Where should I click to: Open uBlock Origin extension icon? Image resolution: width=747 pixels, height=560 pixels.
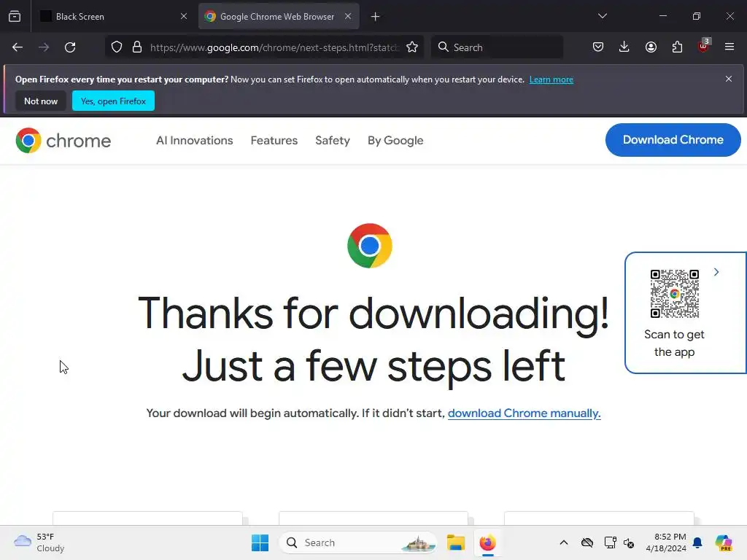pyautogui.click(x=704, y=46)
